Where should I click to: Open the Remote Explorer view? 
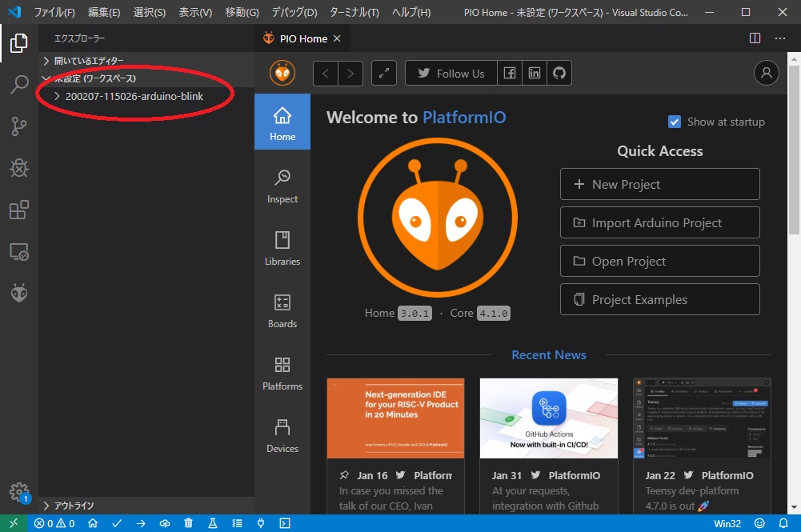coord(19,252)
